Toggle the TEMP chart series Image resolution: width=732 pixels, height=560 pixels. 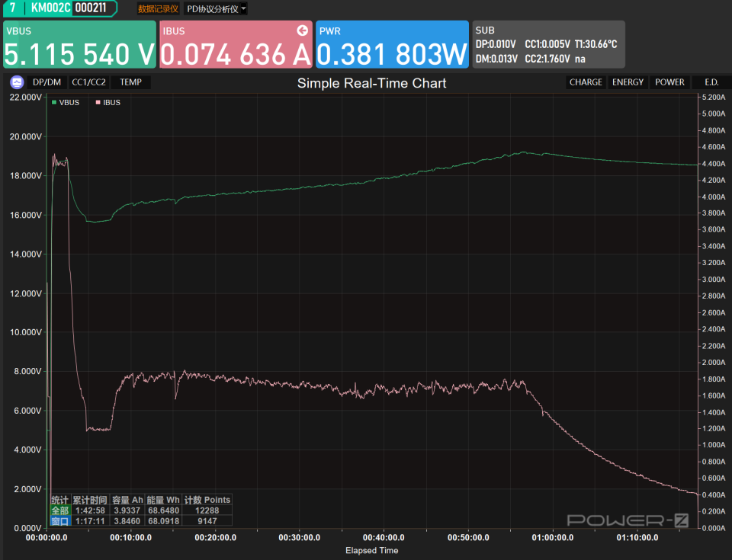(x=130, y=82)
